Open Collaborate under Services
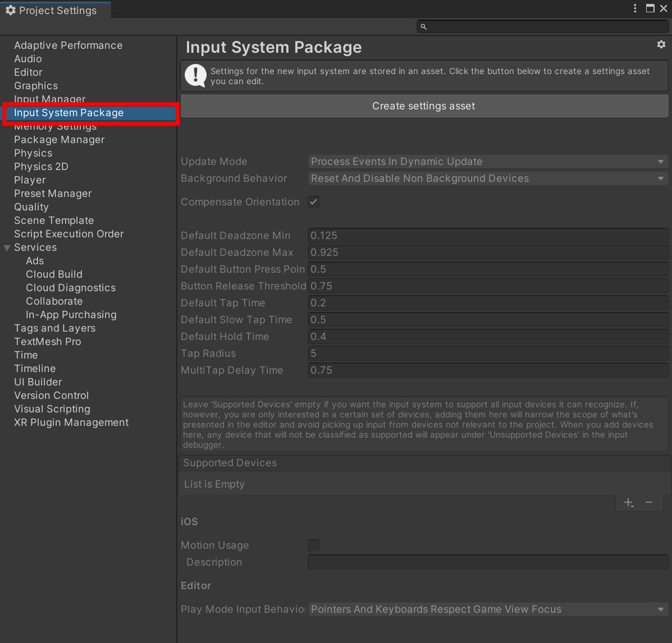Screen dimensions: 672x643 [54, 301]
